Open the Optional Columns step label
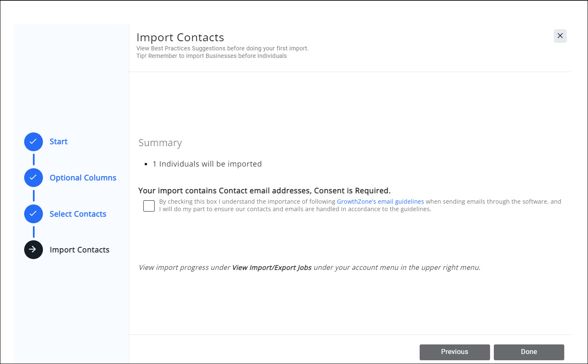This screenshot has height=364, width=588. click(x=83, y=178)
